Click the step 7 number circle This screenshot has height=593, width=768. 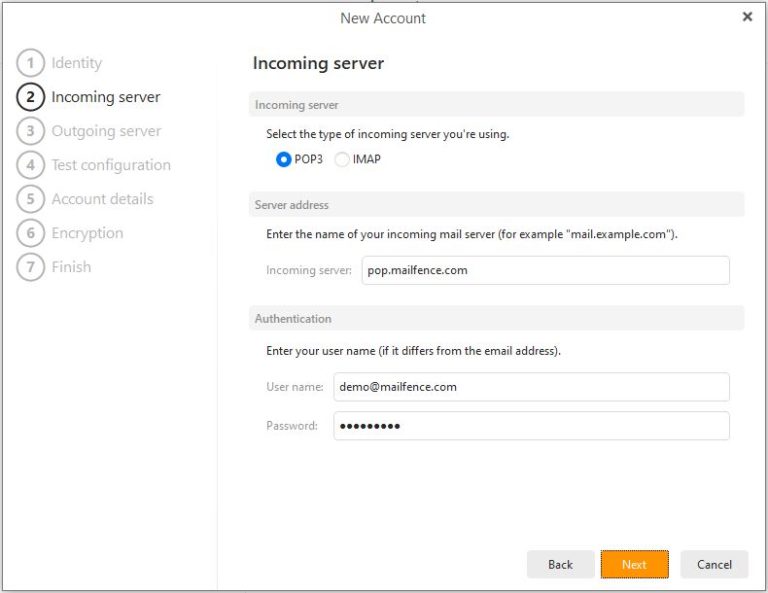(x=31, y=267)
